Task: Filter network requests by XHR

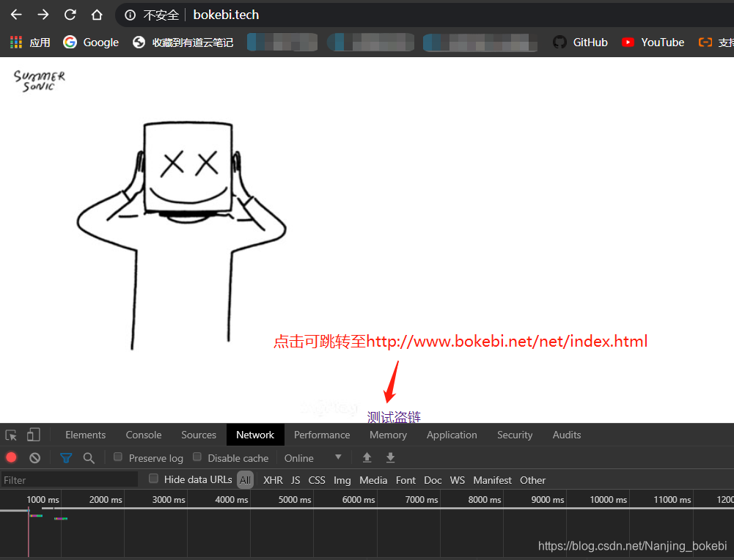Action: [273, 480]
